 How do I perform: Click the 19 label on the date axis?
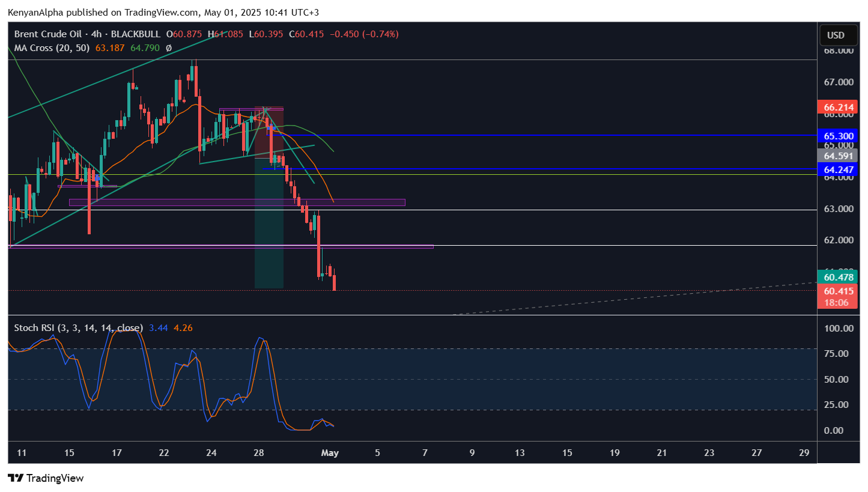tap(615, 453)
